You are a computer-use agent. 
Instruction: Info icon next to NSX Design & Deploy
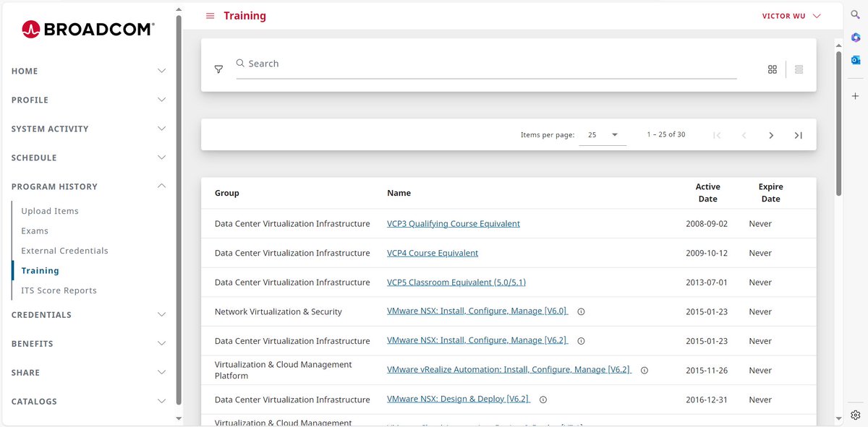[543, 400]
